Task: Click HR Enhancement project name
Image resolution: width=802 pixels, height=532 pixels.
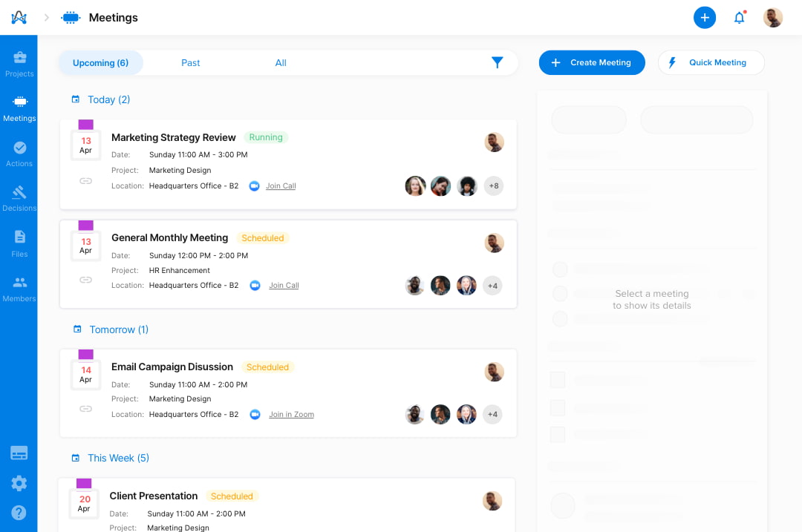Action: [180, 270]
